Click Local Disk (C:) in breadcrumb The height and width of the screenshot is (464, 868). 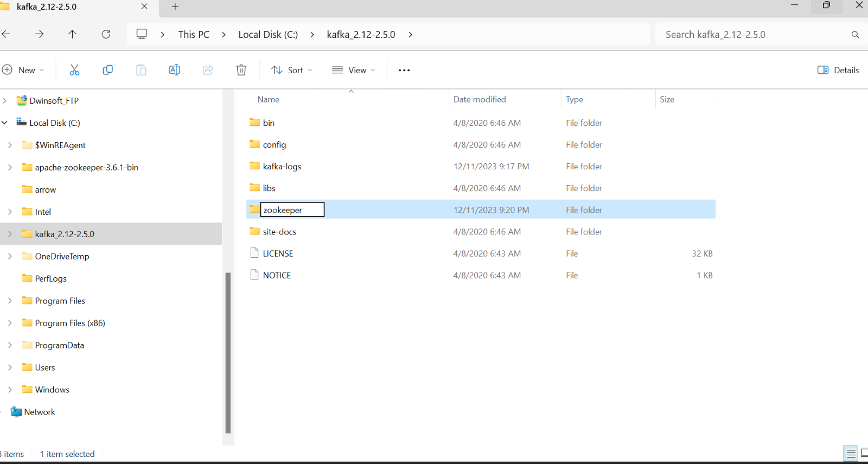point(268,34)
